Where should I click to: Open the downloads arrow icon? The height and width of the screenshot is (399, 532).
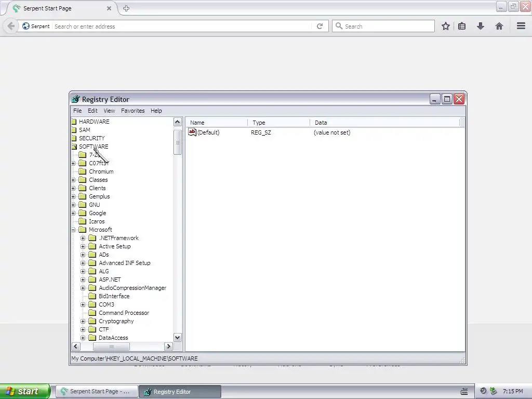(x=481, y=26)
